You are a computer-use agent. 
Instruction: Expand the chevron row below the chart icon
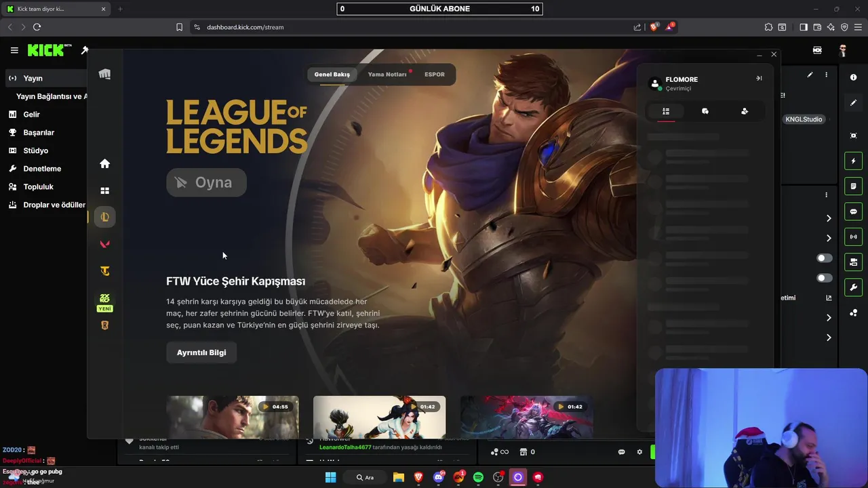(x=829, y=318)
